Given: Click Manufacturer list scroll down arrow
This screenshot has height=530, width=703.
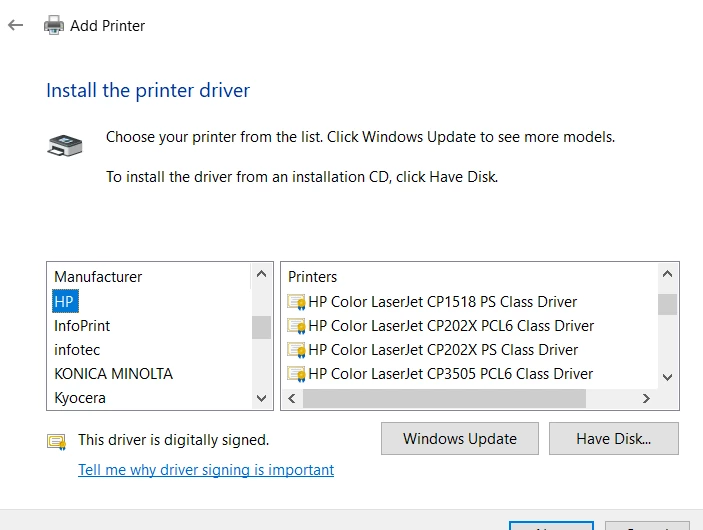Looking at the screenshot, I should (x=261, y=398).
